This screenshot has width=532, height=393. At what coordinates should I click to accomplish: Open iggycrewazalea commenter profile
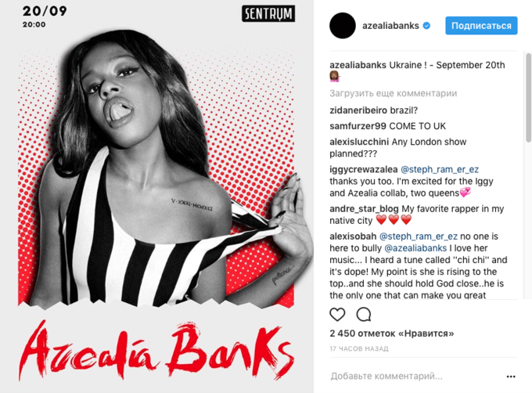363,169
